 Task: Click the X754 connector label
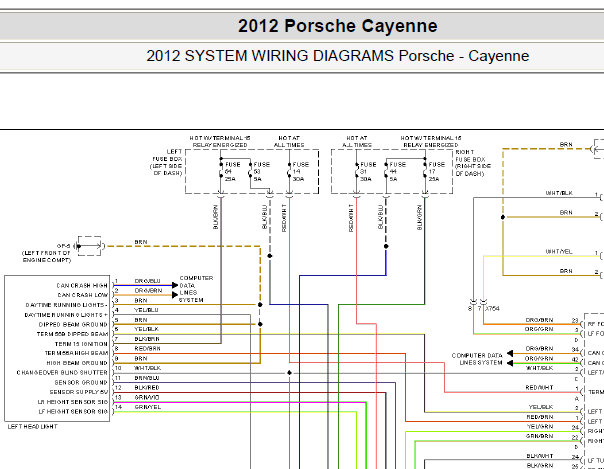[493, 308]
